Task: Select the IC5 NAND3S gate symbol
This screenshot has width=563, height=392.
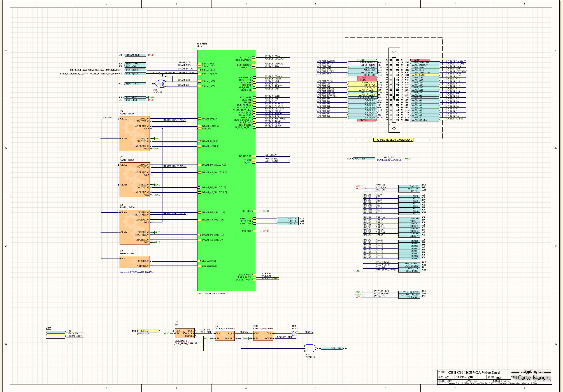Action: [311, 348]
